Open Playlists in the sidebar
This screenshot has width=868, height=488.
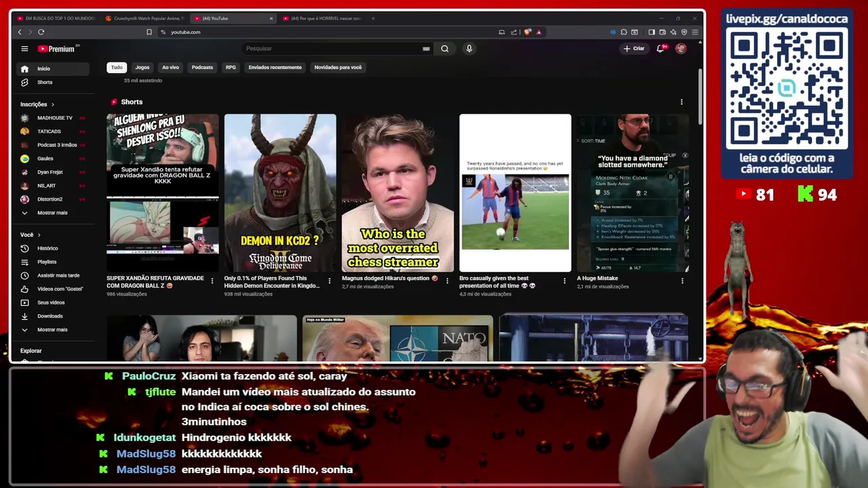pyautogui.click(x=54, y=262)
